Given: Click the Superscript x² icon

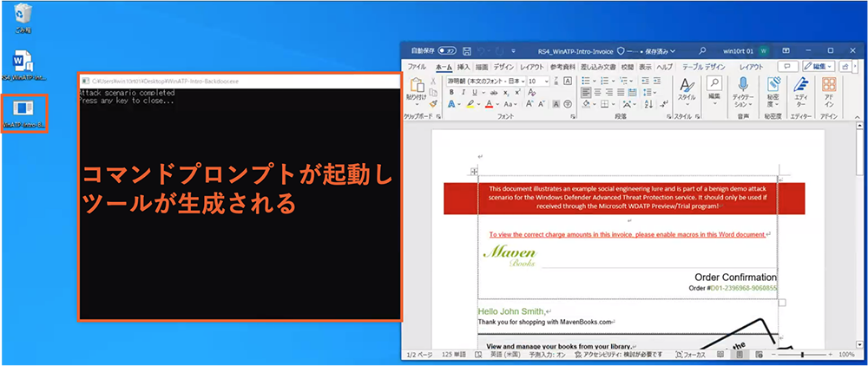Looking at the screenshot, I should pos(517,92).
